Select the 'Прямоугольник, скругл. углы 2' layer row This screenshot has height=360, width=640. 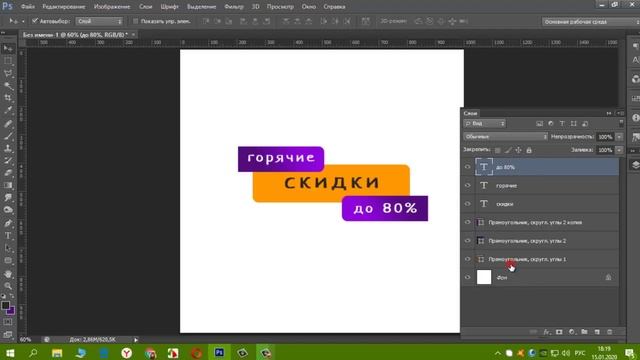[540, 241]
